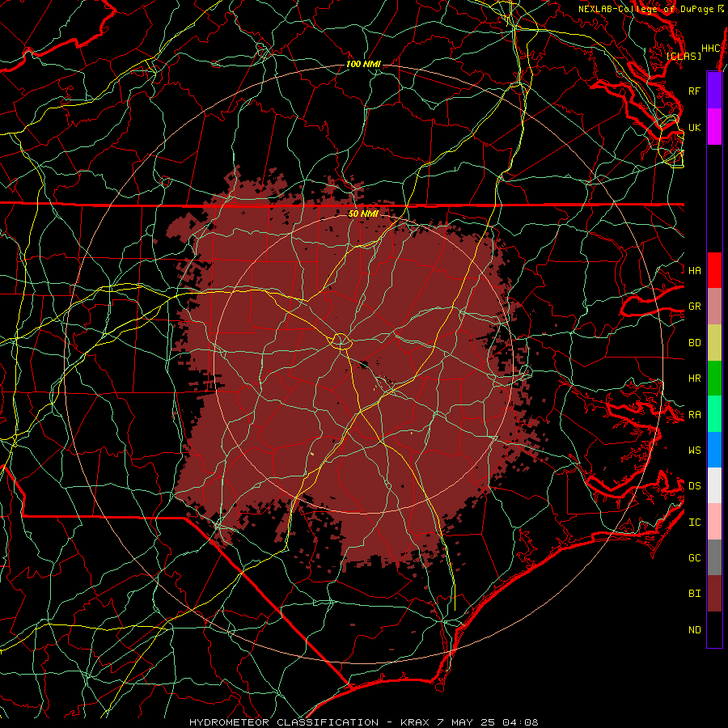Click the RA light green legend swatch
Viewport: 728px width, 728px height.
coord(714,414)
